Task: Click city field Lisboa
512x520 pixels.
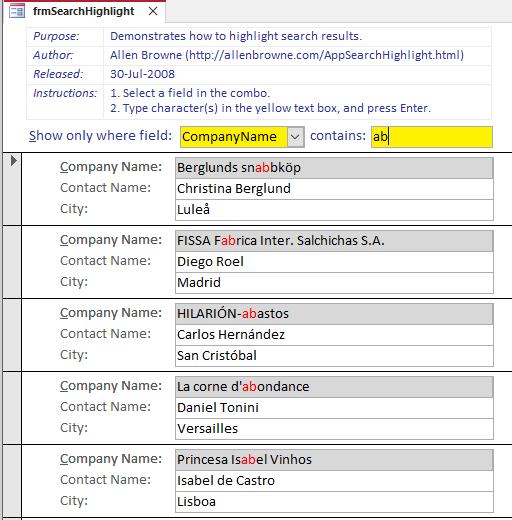Action: click(x=334, y=502)
